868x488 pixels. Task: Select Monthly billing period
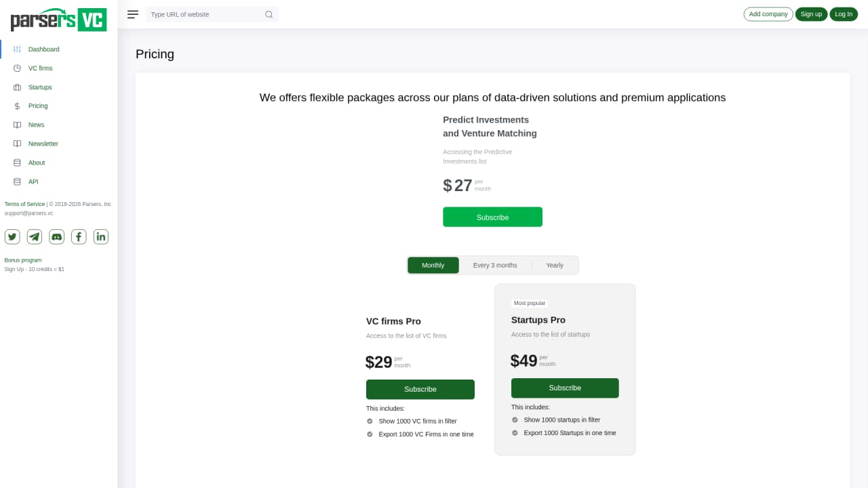pos(433,265)
